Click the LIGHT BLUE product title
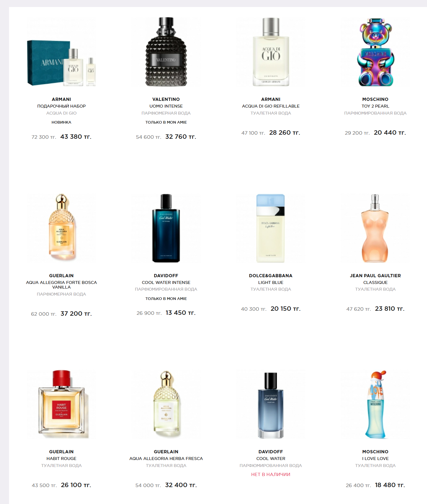 click(x=271, y=282)
